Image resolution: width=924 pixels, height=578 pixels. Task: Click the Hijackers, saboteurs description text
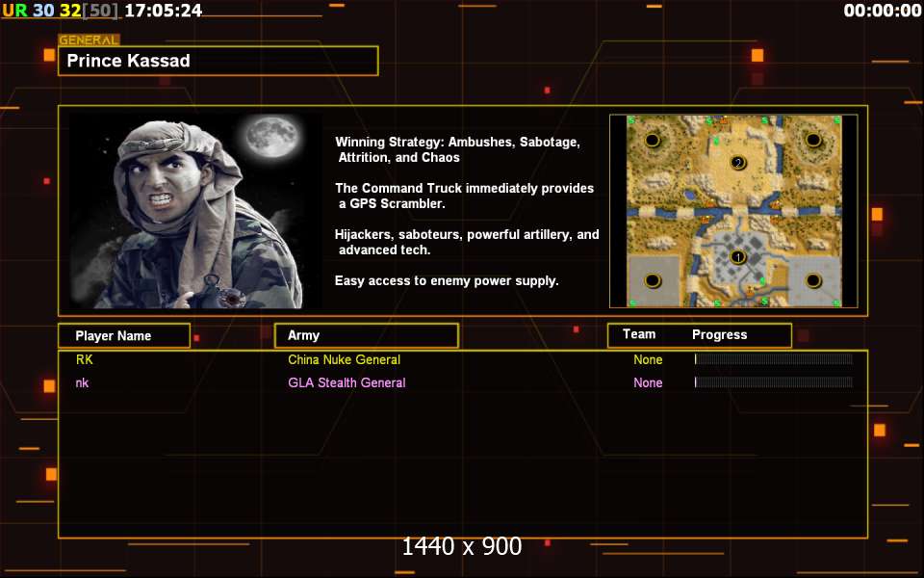[x=467, y=242]
